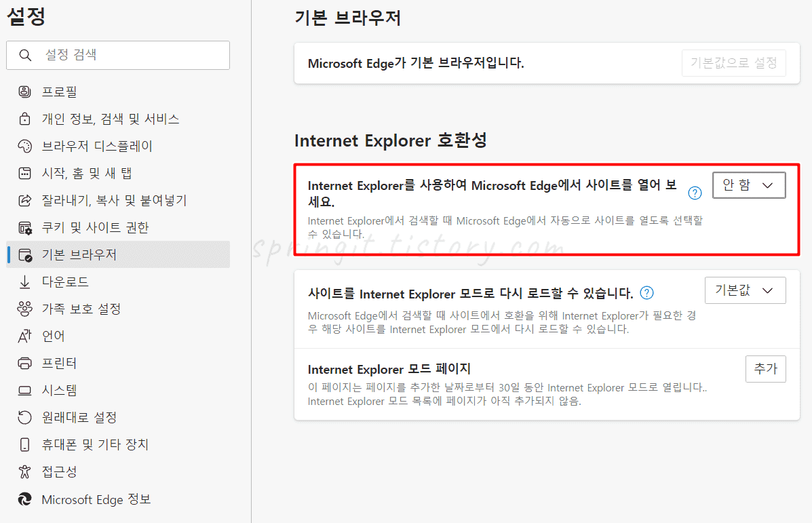The image size is (812, 523).
Task: Open 시스템 settings page
Action: [118, 391]
